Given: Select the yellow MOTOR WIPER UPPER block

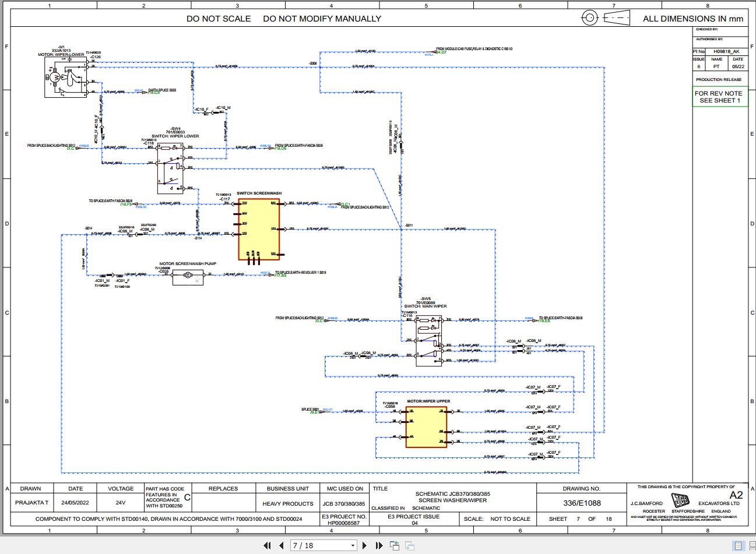Looking at the screenshot, I should click(x=426, y=427).
